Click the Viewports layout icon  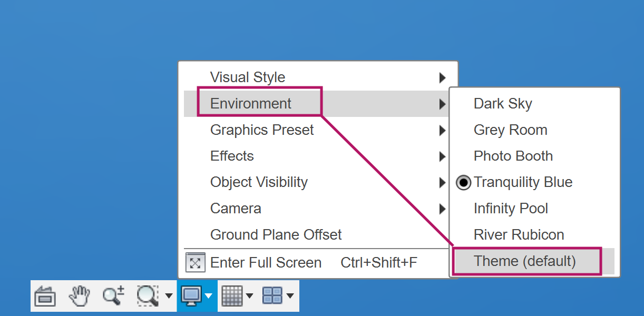[272, 296]
